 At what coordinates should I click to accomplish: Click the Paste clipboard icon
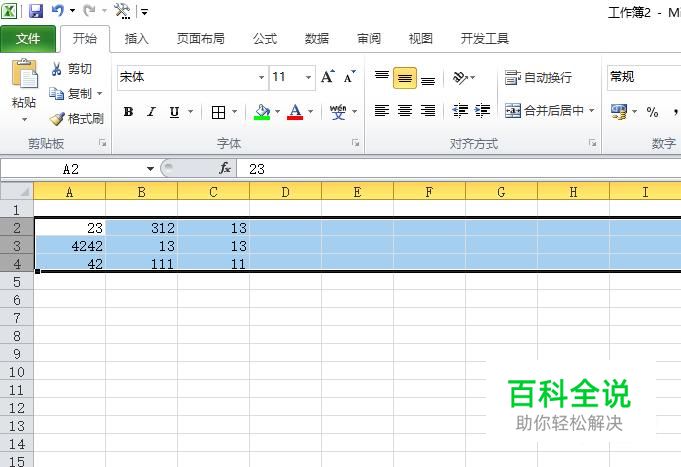pyautogui.click(x=24, y=74)
